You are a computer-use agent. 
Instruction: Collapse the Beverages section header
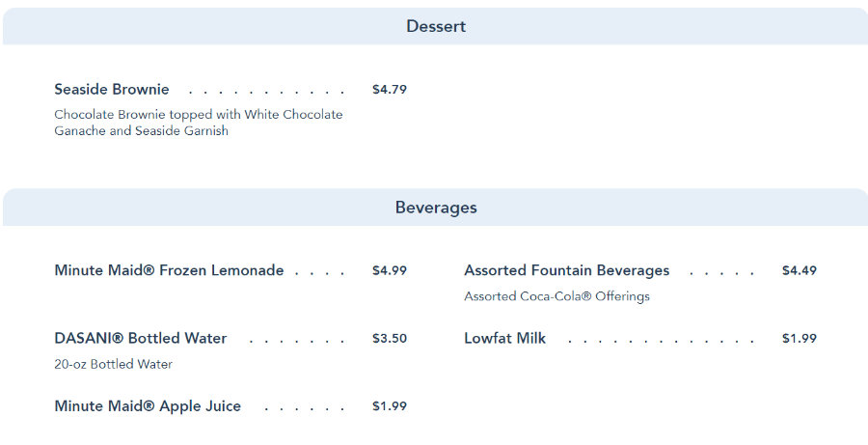(x=435, y=208)
